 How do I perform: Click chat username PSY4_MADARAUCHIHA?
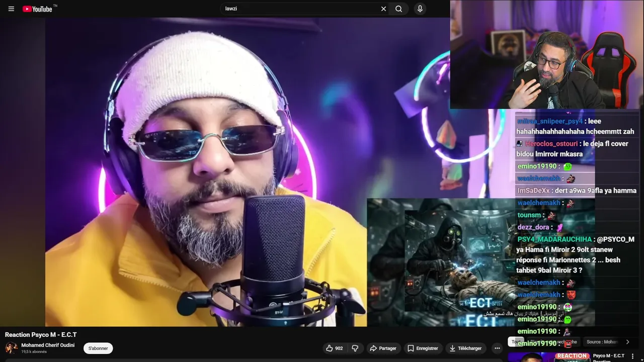pyautogui.click(x=554, y=239)
